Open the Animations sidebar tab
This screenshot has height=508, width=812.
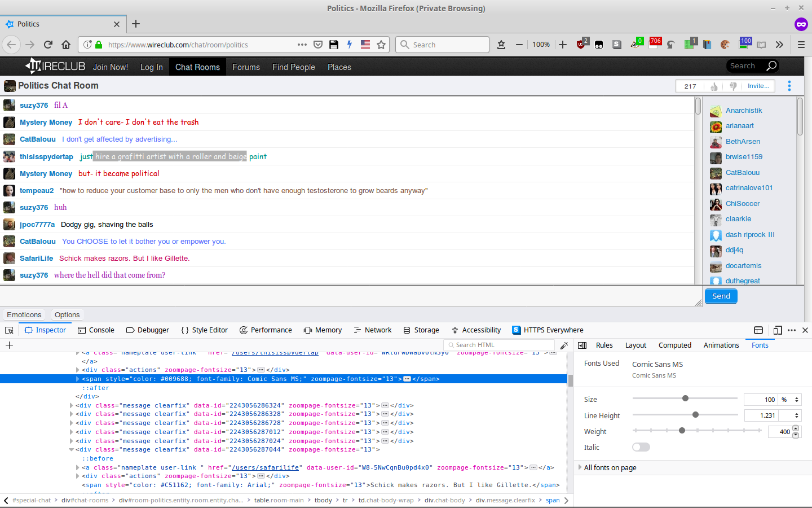point(721,345)
